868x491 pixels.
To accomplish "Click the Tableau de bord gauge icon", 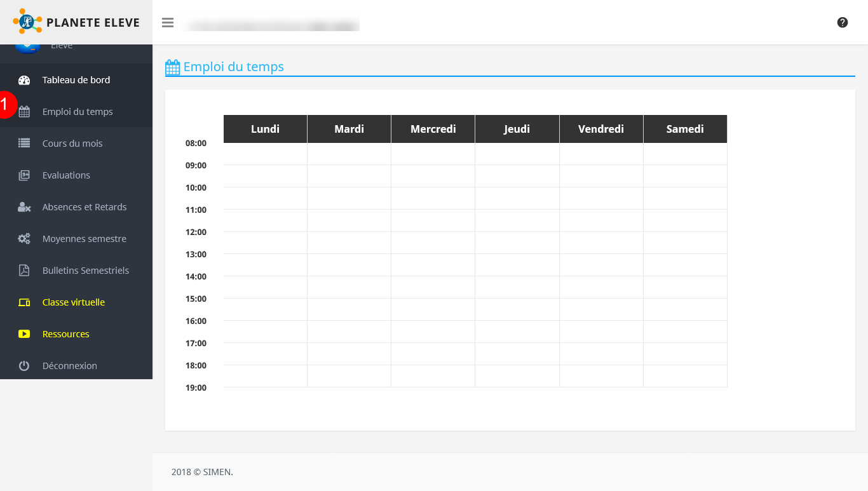I will tap(24, 80).
